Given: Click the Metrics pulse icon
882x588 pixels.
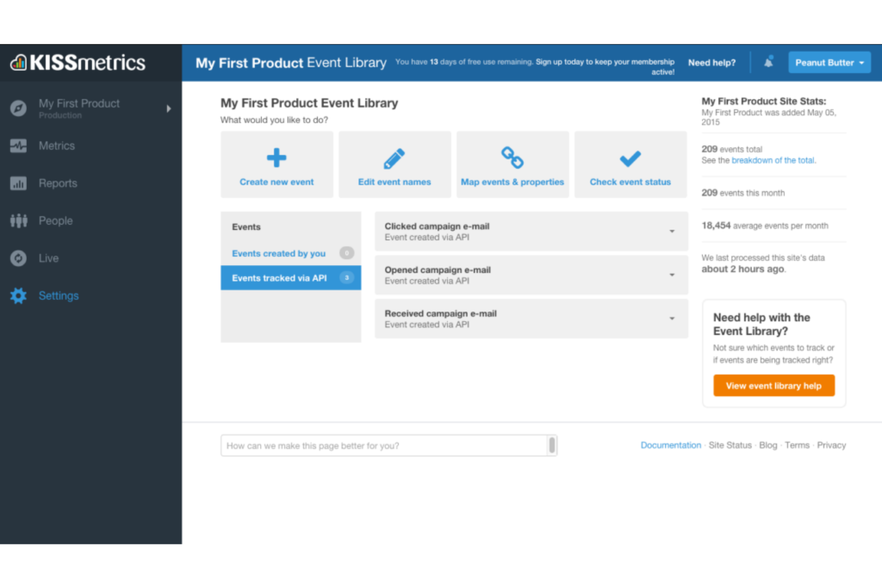Looking at the screenshot, I should (x=18, y=146).
